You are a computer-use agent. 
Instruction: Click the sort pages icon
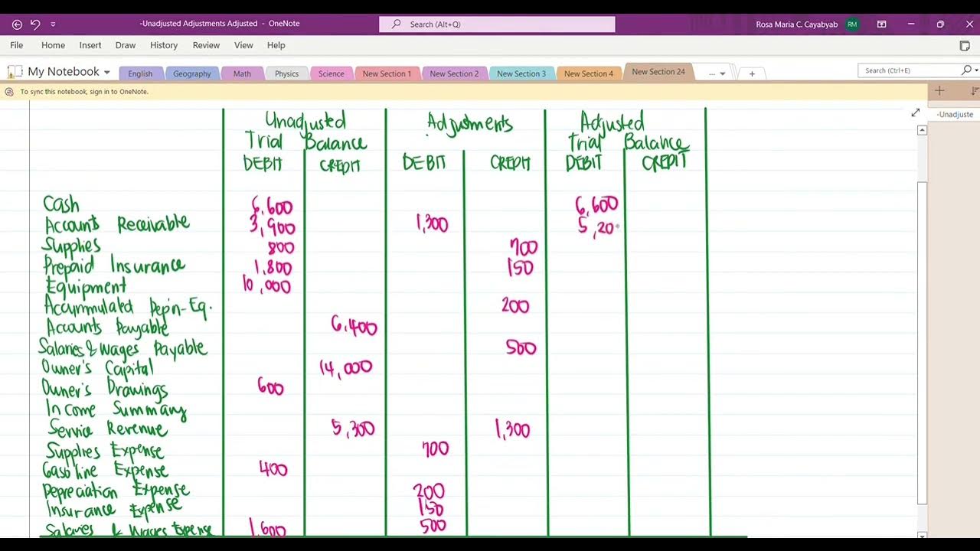point(974,91)
